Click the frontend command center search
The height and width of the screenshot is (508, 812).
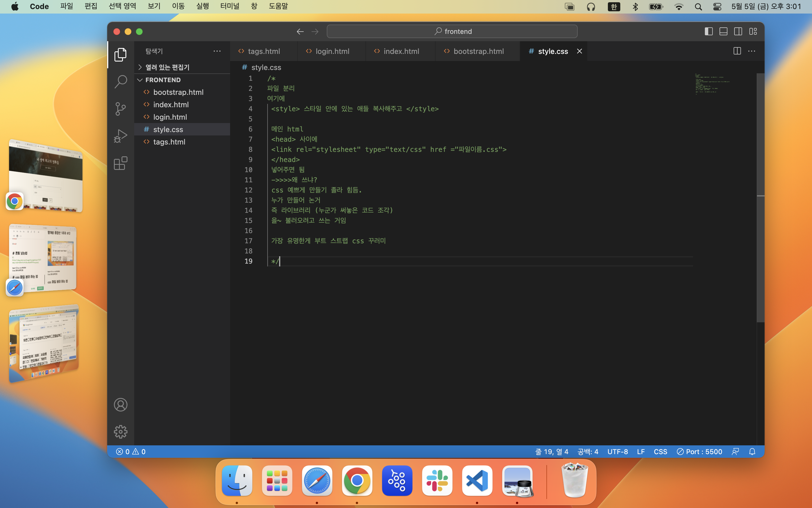[452, 31]
